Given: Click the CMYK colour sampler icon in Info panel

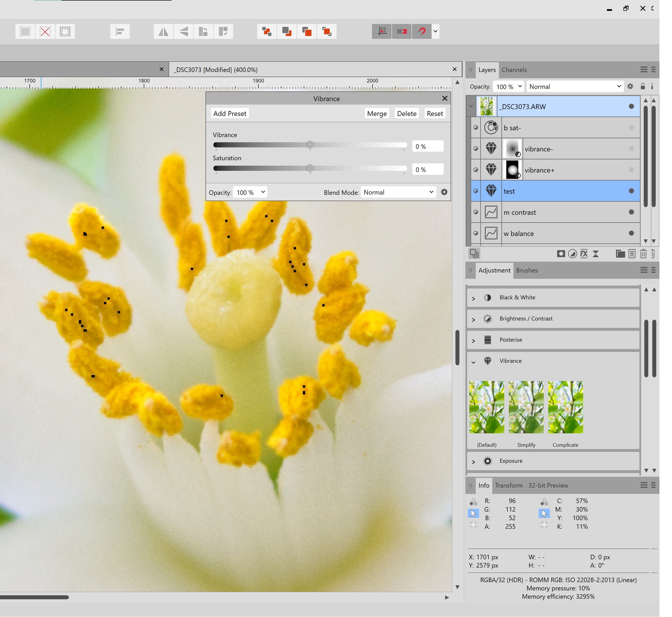Looking at the screenshot, I should click(x=544, y=502).
